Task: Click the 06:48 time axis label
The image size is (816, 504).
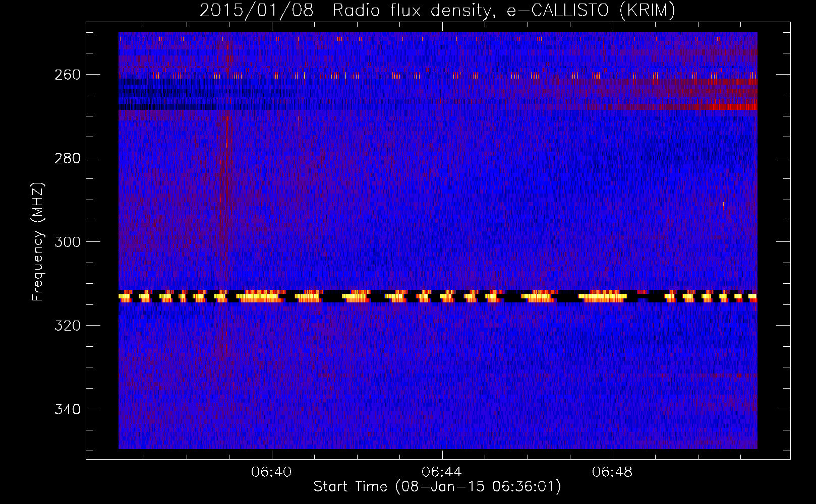Action: 612,472
